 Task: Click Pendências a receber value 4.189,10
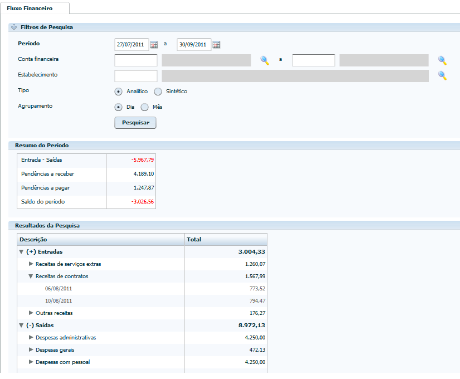pos(144,174)
